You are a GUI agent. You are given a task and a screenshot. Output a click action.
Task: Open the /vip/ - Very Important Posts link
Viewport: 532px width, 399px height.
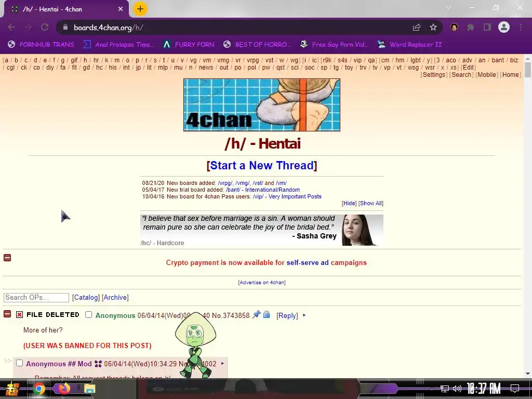(287, 196)
